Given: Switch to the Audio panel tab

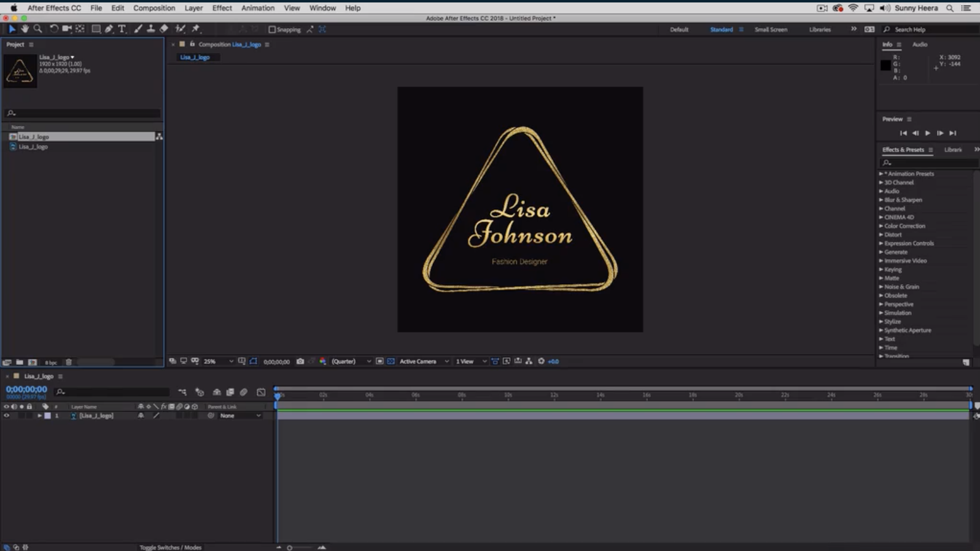Looking at the screenshot, I should pyautogui.click(x=919, y=44).
